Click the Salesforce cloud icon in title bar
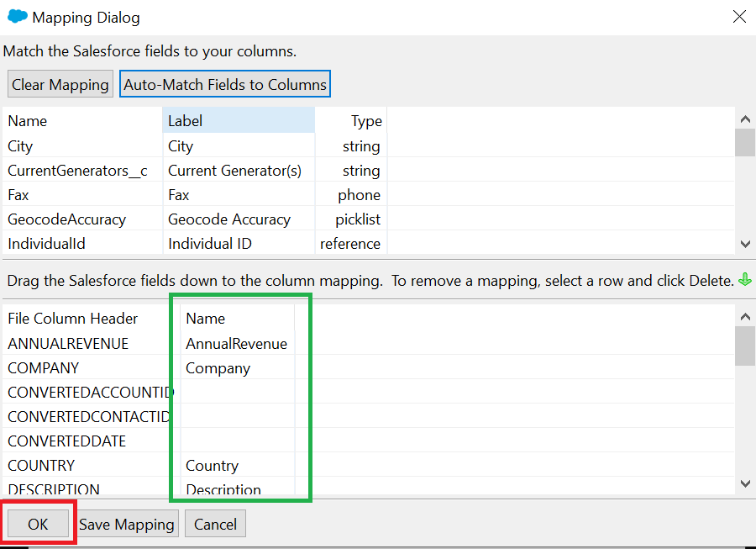Screen dimensions: 756x549 click(18, 17)
